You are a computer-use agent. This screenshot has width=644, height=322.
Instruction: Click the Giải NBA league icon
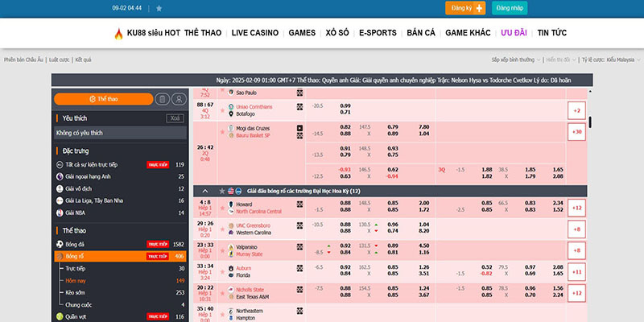(x=60, y=213)
